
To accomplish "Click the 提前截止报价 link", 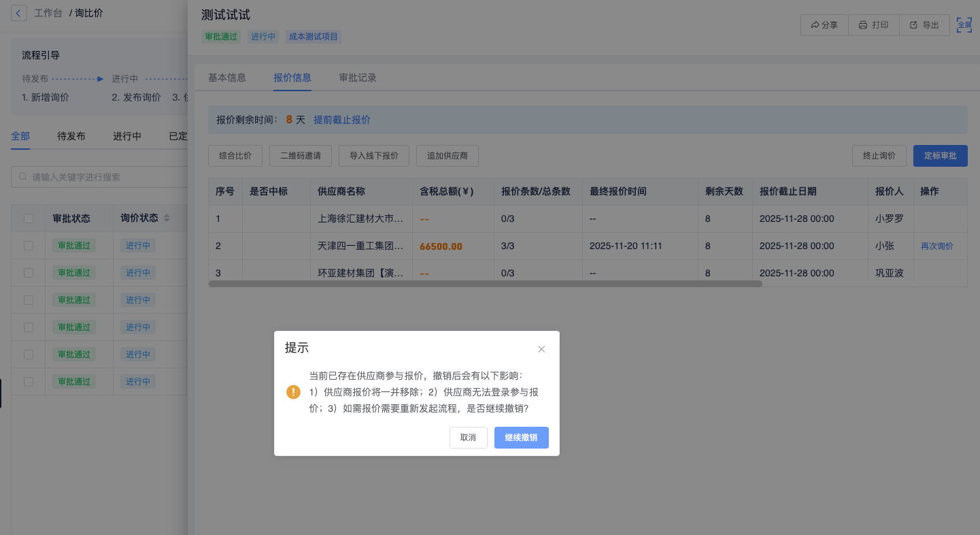I will coord(342,120).
